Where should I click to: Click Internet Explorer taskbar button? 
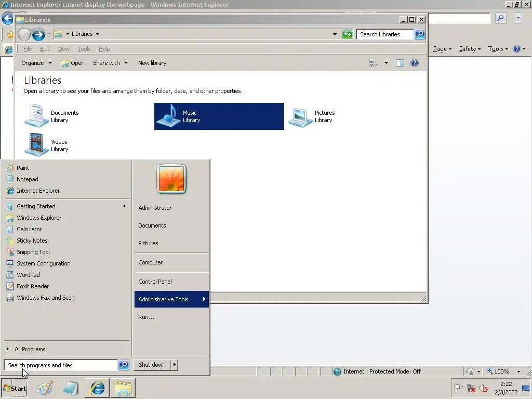click(97, 388)
